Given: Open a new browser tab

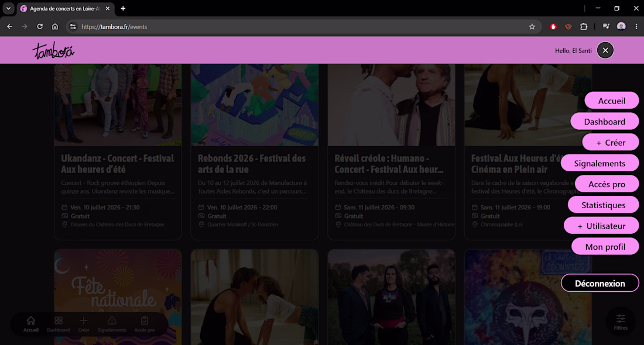Looking at the screenshot, I should (x=123, y=8).
